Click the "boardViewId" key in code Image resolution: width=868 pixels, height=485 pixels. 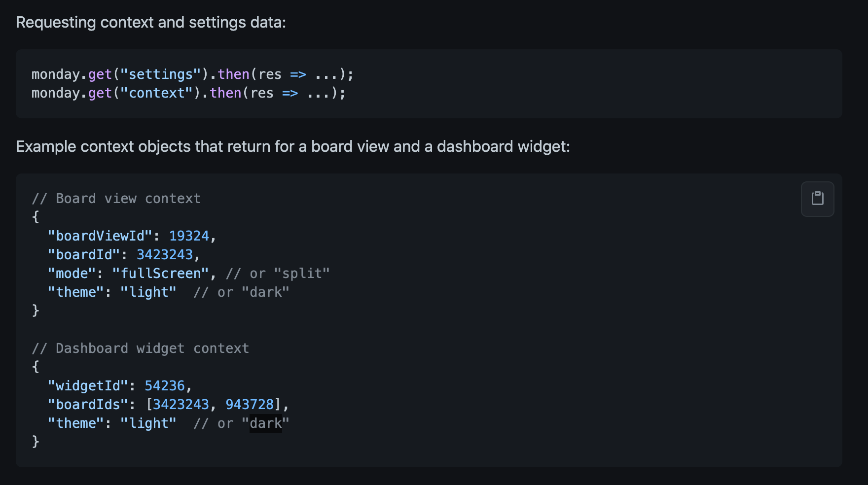tap(100, 236)
